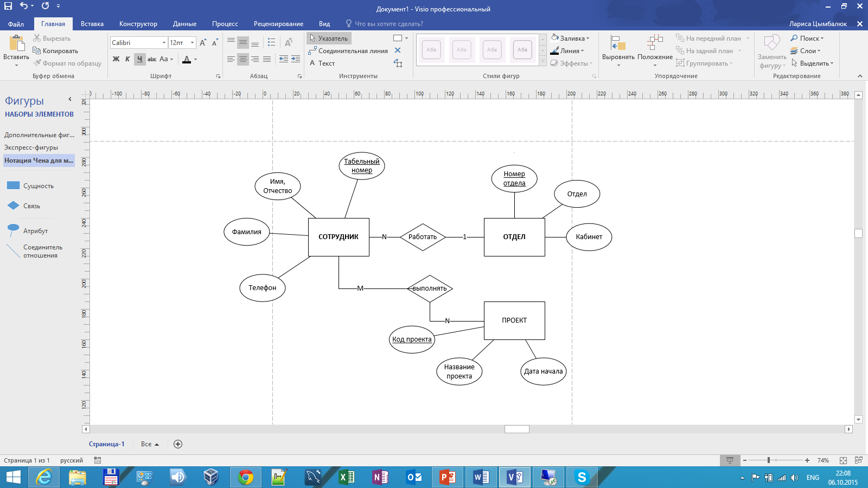The width and height of the screenshot is (868, 488).
Task: Increase font size with the large A icon
Action: (203, 42)
